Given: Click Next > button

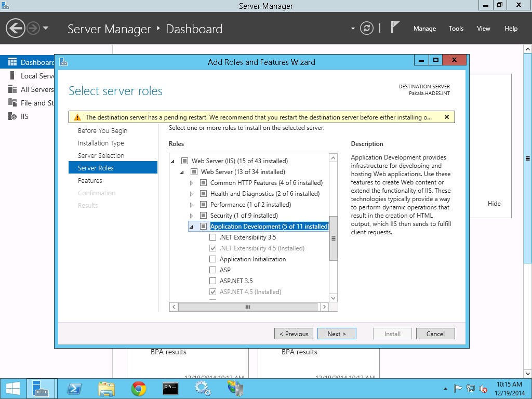Looking at the screenshot, I should click(x=337, y=334).
